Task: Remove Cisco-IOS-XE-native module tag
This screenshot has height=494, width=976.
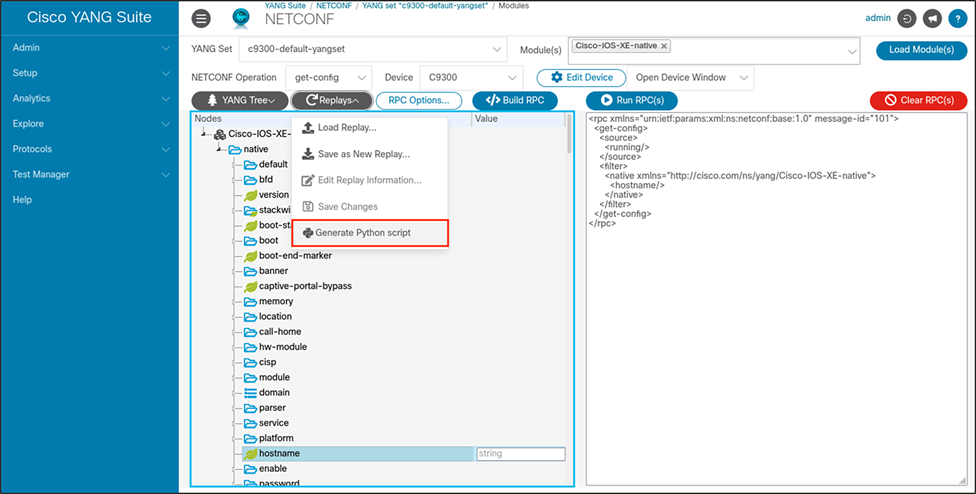Action: coord(664,46)
